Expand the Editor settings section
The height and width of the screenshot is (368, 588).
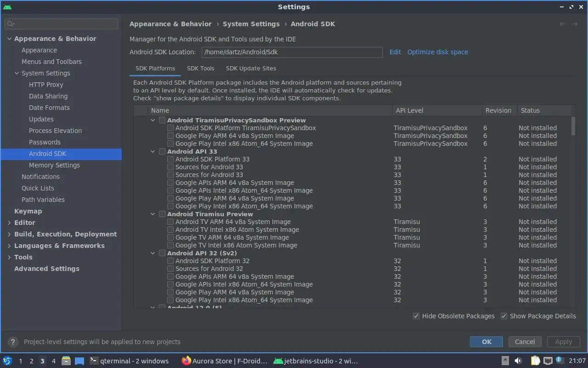click(x=9, y=223)
